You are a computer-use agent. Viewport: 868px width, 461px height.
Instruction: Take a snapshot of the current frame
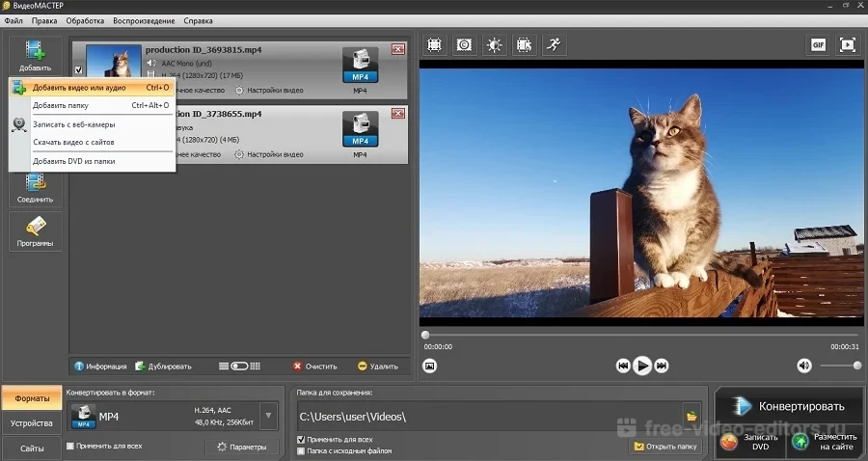click(430, 366)
